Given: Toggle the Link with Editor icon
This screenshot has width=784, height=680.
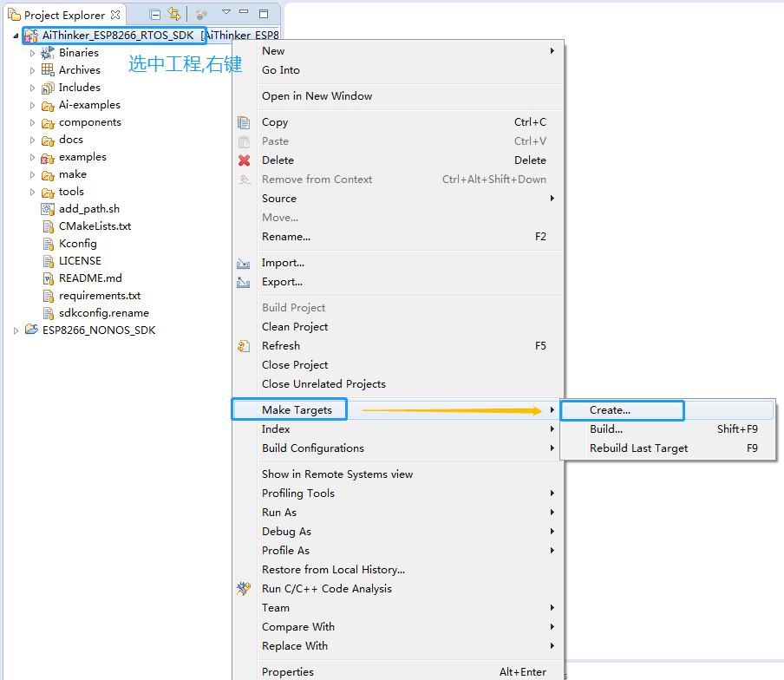Looking at the screenshot, I should 174,14.
